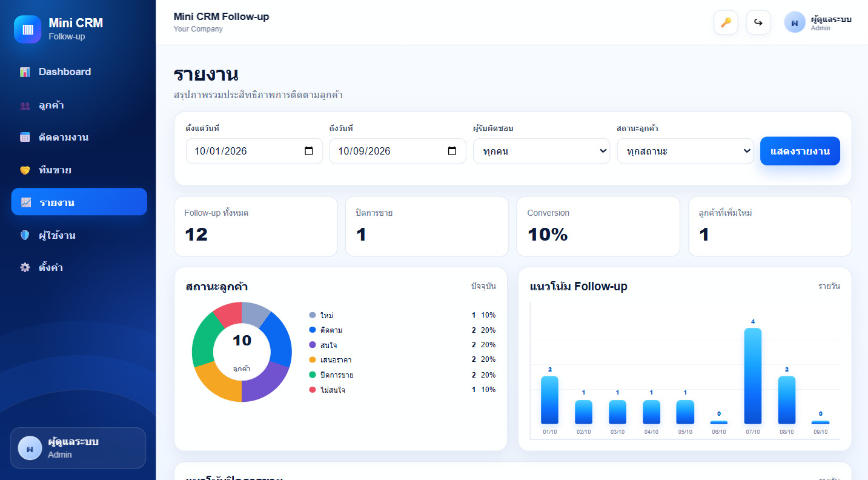
Task: Click the 01/10 bar in Follow-up chart
Action: 549,400
